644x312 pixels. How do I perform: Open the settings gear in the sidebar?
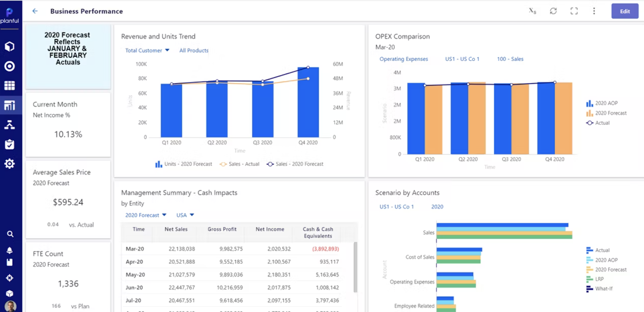tap(10, 164)
